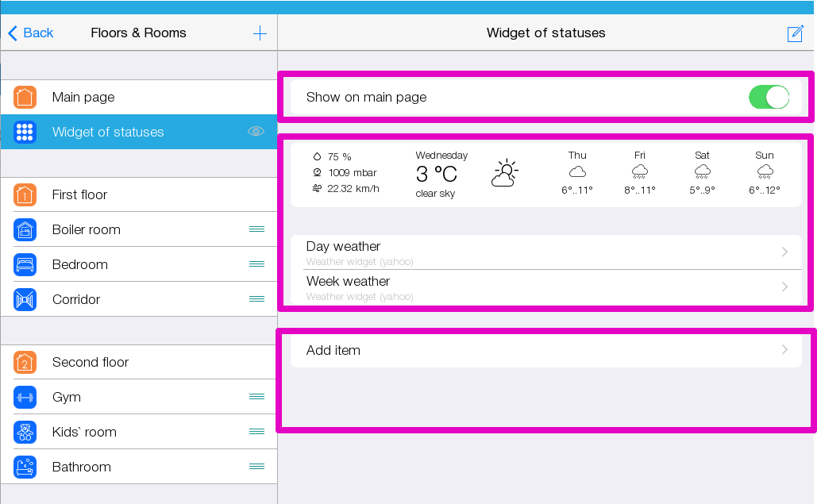Toggle the Show on main page switch
The height and width of the screenshot is (504, 821).
769,98
